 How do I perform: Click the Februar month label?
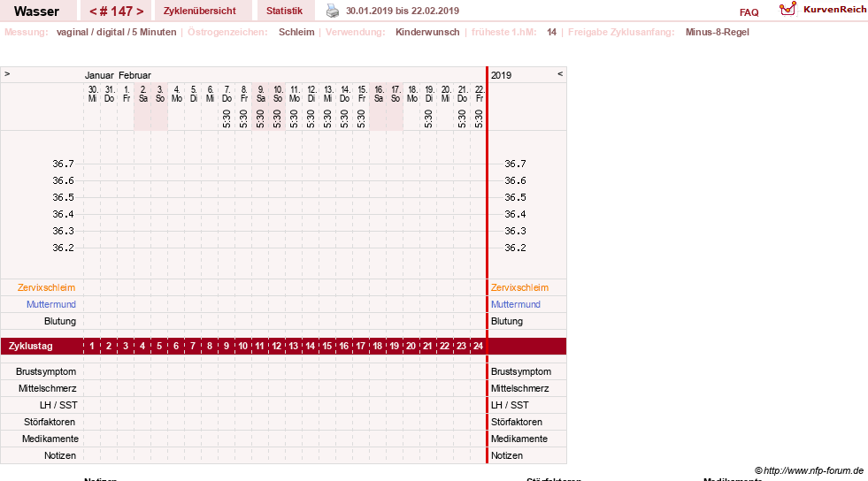[134, 75]
